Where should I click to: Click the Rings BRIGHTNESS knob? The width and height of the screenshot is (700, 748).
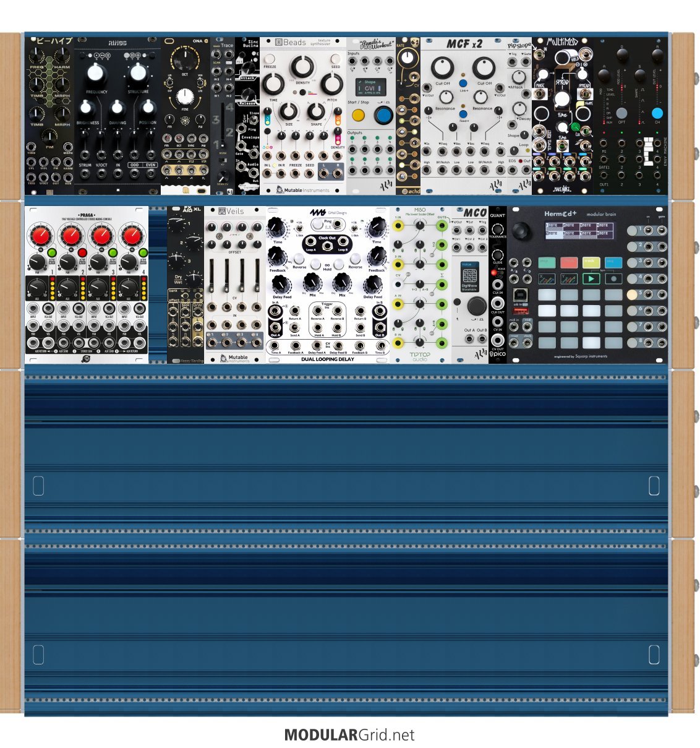pyautogui.click(x=87, y=108)
